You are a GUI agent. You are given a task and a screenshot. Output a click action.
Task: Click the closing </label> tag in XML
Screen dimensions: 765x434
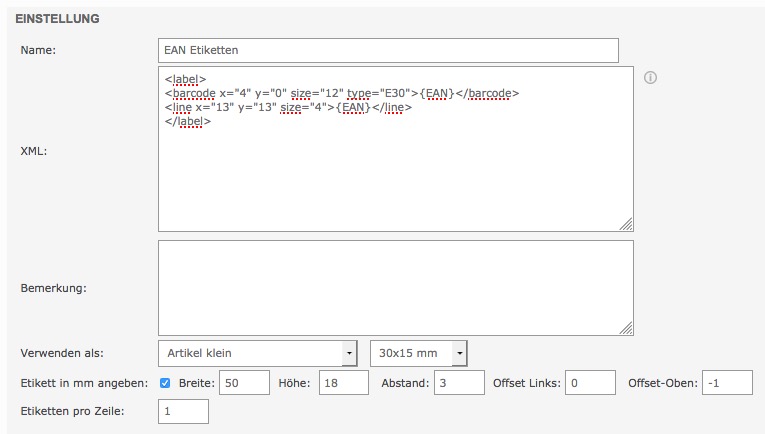pyautogui.click(x=188, y=121)
